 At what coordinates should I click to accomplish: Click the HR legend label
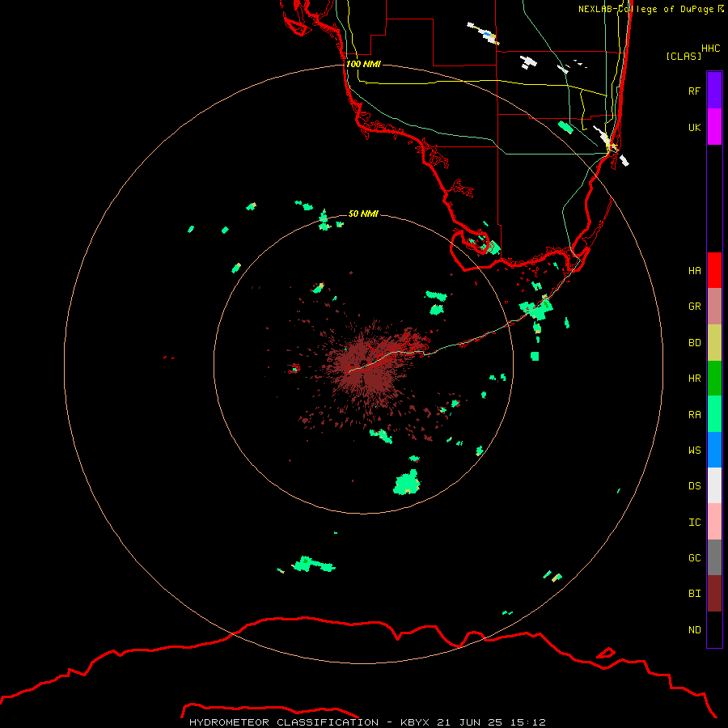[x=694, y=379]
